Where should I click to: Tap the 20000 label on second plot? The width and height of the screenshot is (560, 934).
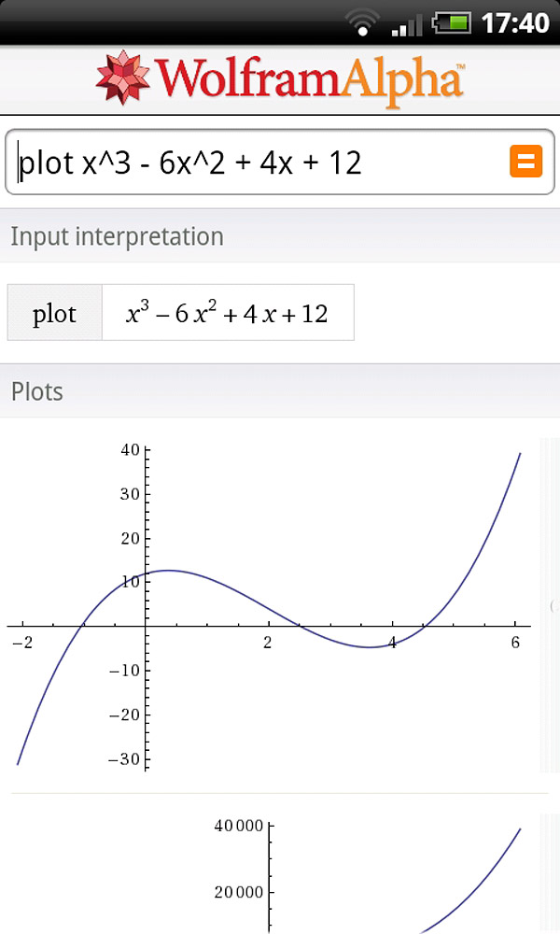coord(238,892)
